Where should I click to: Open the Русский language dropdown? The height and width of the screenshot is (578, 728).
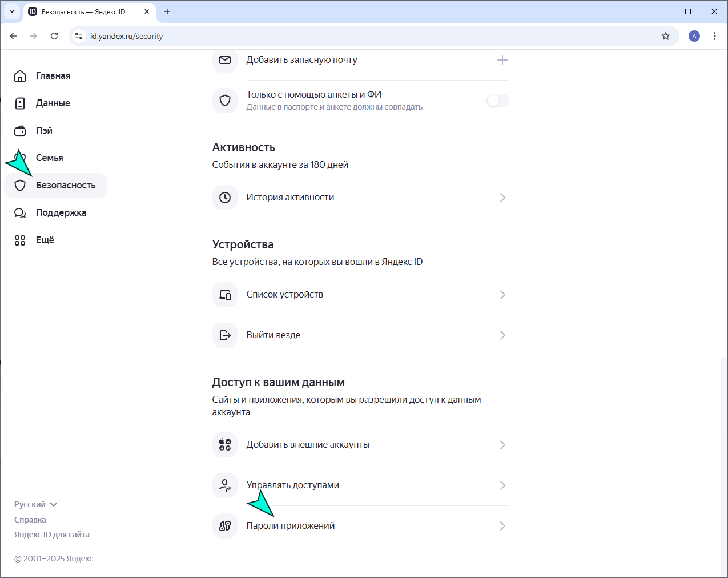point(36,504)
